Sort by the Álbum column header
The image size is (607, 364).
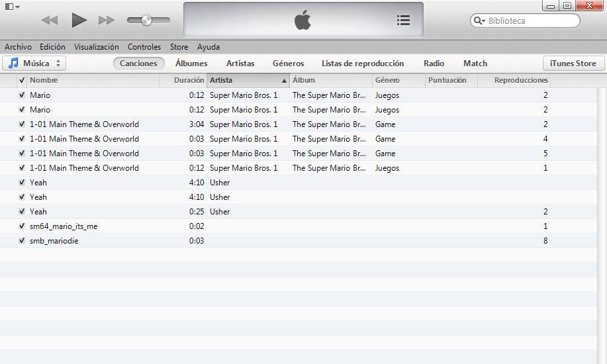point(330,80)
